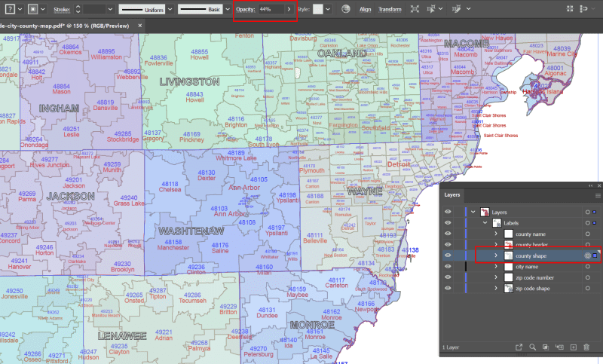The width and height of the screenshot is (603, 364).
Task: Click the control bar options menu icon
Action: pos(583,8)
